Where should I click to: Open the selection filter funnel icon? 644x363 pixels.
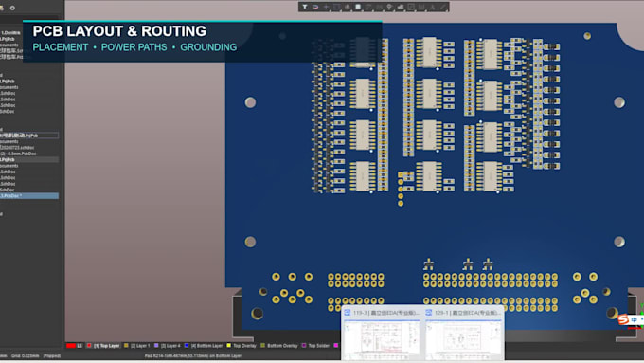305,7
